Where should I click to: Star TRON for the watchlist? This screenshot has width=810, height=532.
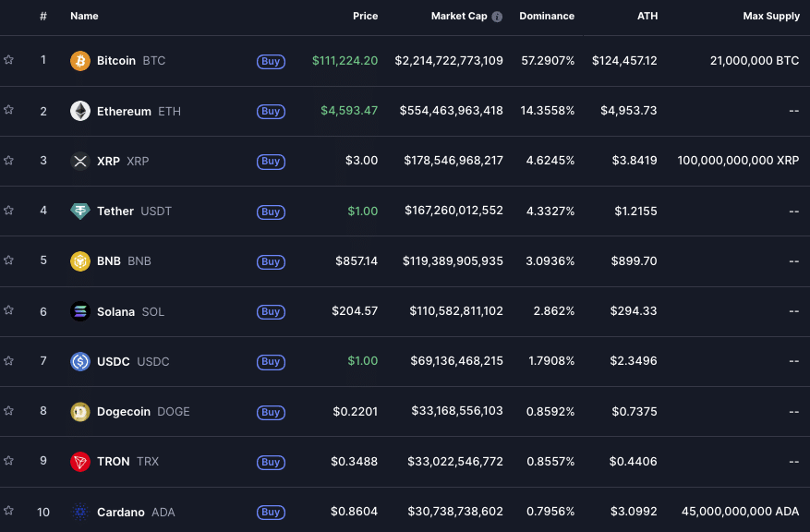[x=9, y=461]
